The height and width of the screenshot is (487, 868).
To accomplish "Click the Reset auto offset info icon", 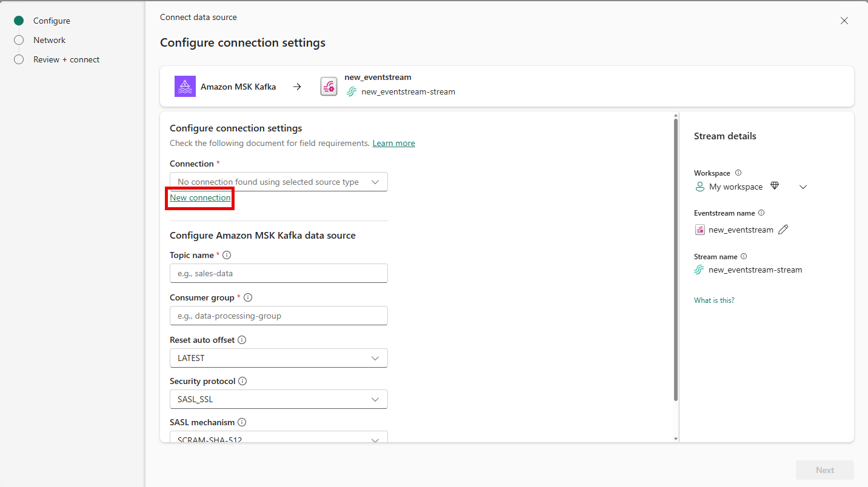I will click(x=242, y=340).
